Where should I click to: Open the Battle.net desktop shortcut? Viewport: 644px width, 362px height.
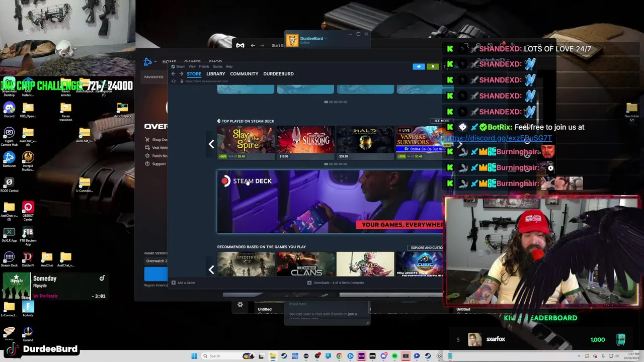[x=9, y=160]
